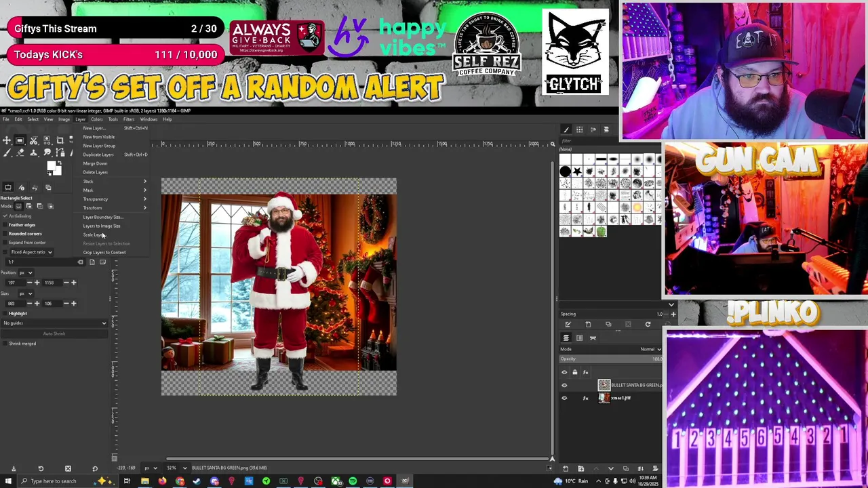This screenshot has height=488, width=868.
Task: Open Tool Options tab icon
Action: [8, 188]
